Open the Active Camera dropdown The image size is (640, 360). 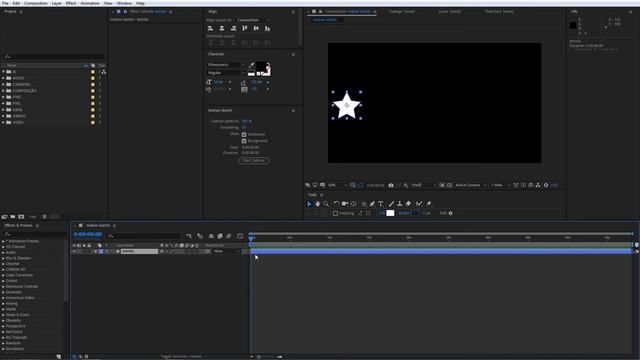(x=471, y=185)
